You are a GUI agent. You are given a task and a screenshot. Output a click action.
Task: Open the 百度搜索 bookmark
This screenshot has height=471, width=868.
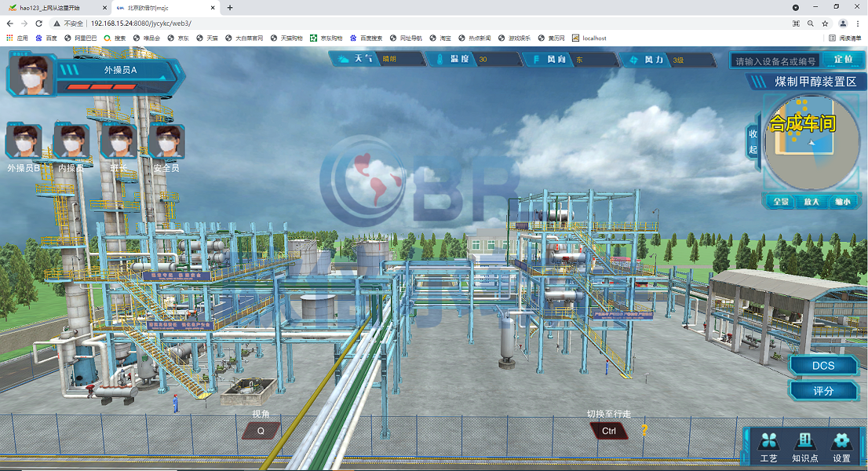[x=366, y=38]
